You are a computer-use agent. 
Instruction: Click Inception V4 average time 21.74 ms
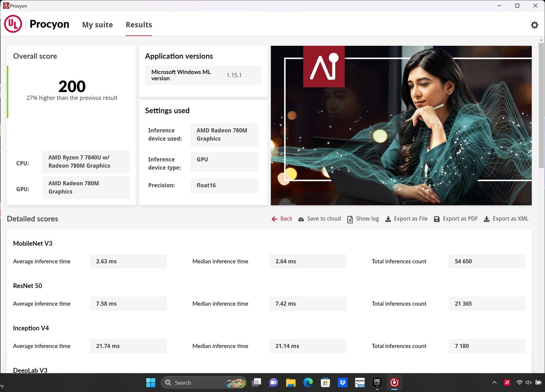128,346
